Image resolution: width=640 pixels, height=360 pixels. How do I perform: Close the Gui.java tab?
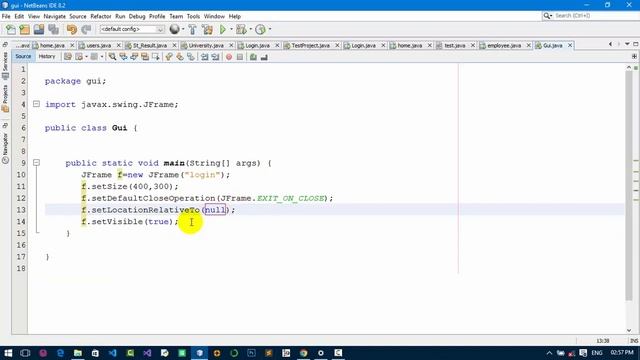[x=570, y=46]
